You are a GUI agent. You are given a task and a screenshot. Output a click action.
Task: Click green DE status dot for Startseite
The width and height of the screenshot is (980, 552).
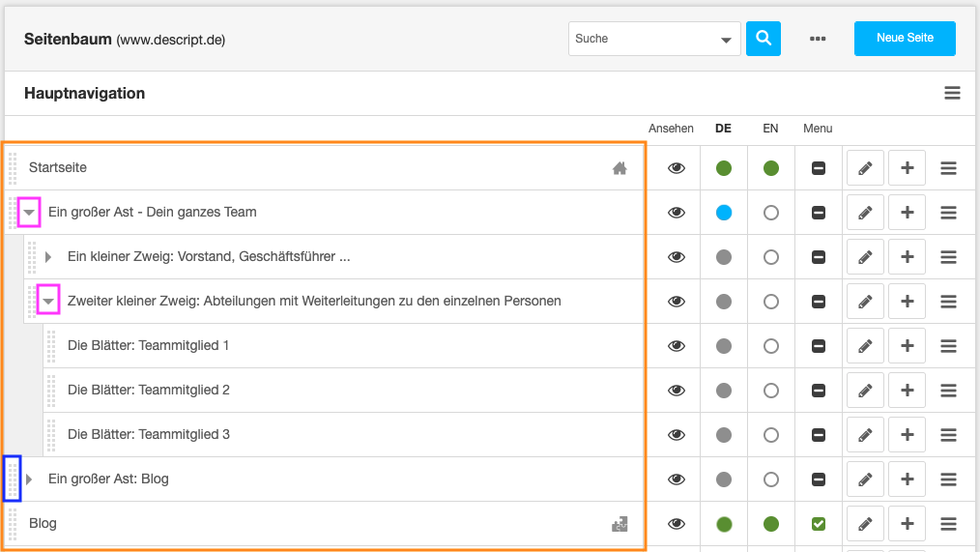(723, 168)
